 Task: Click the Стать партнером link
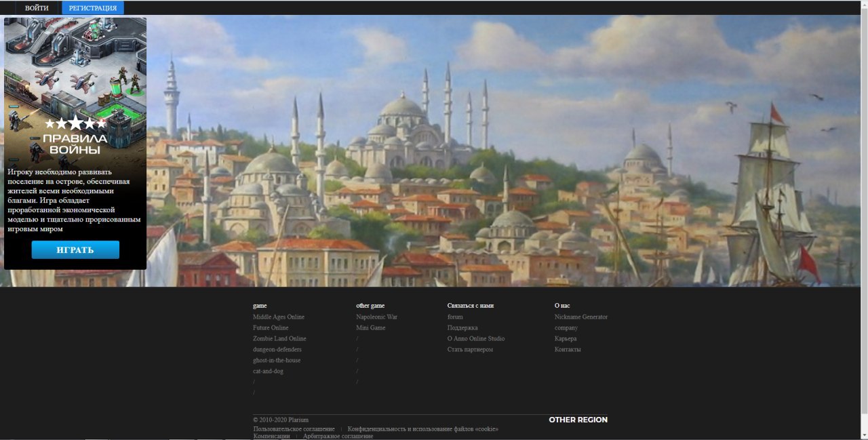coord(470,349)
